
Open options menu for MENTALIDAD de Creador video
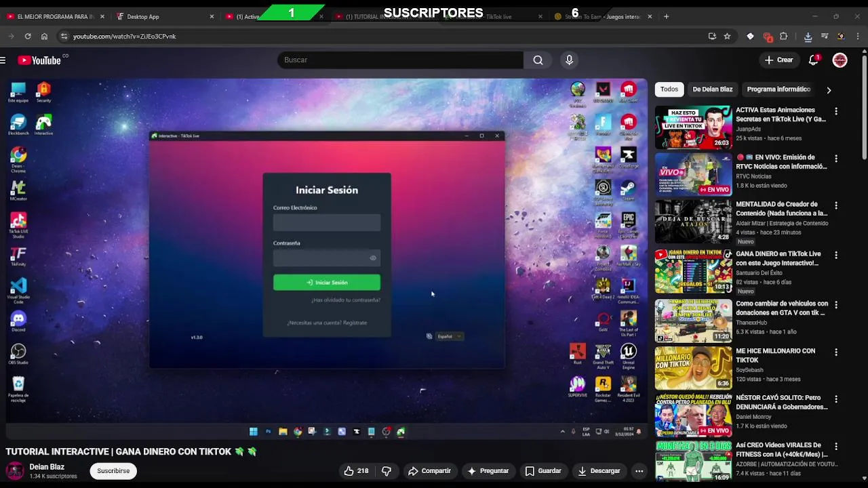[x=836, y=205]
